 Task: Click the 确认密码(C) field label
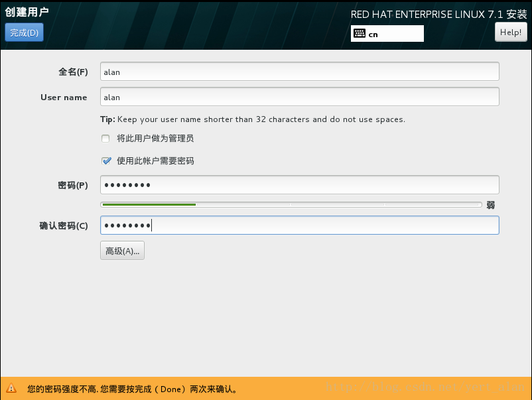pyautogui.click(x=64, y=226)
